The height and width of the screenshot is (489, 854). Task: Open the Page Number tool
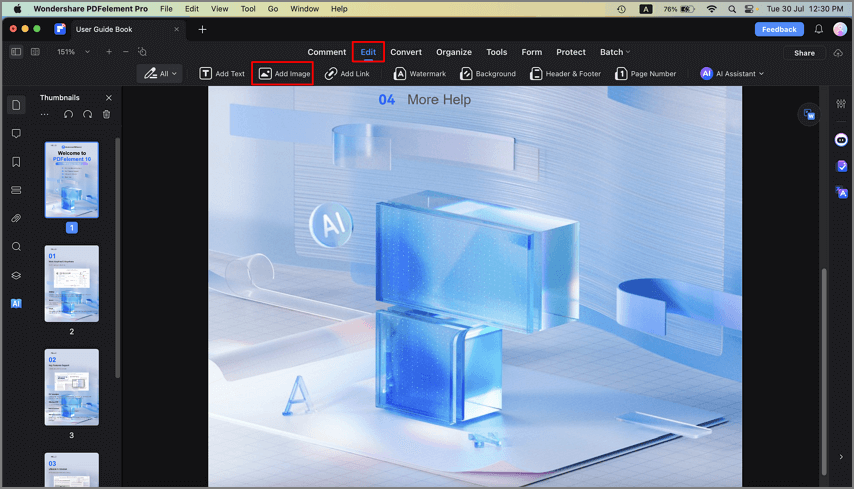[645, 74]
